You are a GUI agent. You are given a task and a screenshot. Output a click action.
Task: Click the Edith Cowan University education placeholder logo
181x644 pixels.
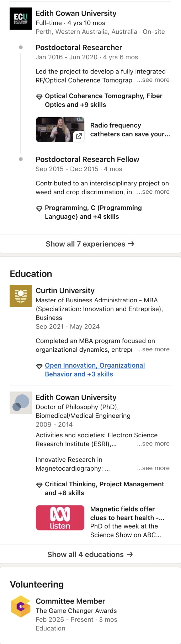[21, 402]
